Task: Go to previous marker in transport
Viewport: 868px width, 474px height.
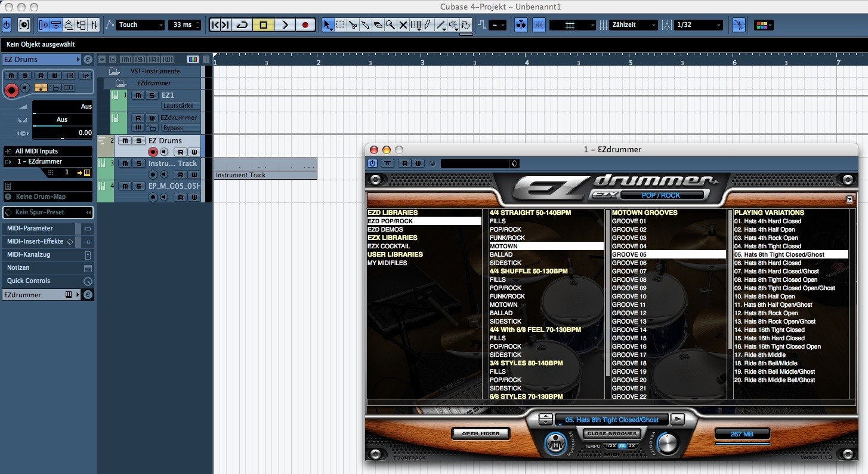Action: [x=216, y=25]
